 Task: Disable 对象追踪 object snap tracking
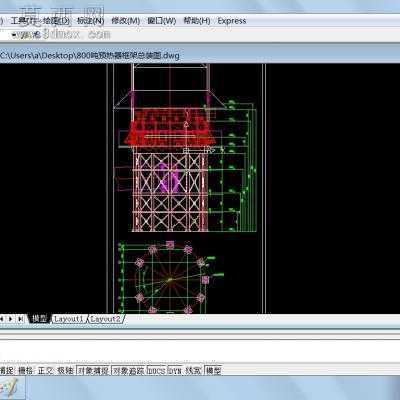point(128,370)
